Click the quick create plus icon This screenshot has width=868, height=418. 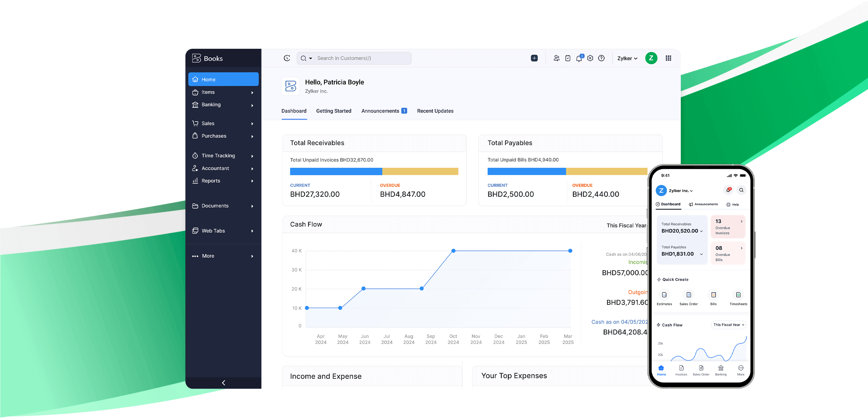534,58
